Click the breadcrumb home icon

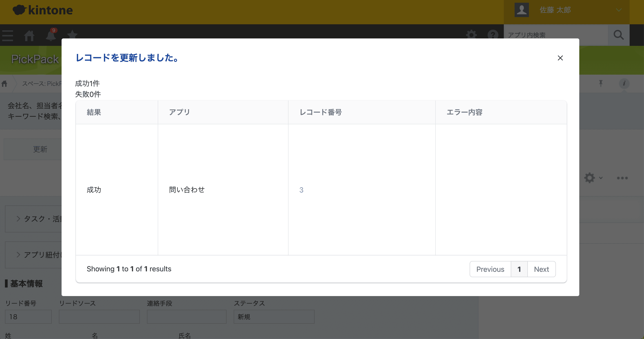tap(4, 84)
